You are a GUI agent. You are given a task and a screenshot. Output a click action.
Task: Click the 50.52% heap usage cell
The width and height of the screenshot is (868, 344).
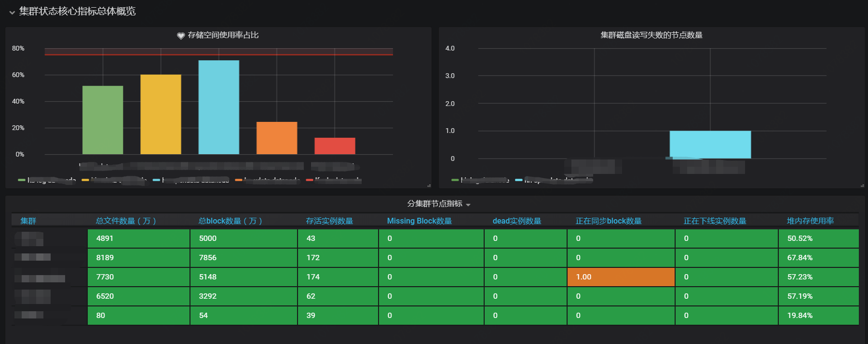819,238
